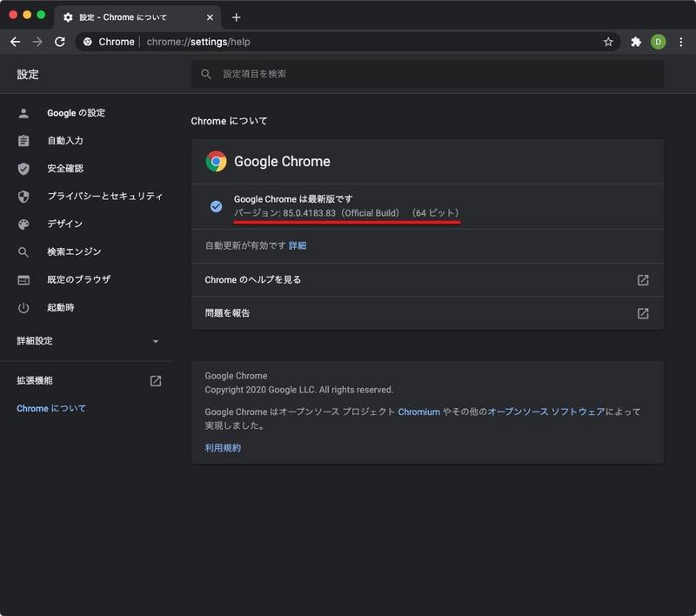Reload the page with refresh icon

pos(59,42)
